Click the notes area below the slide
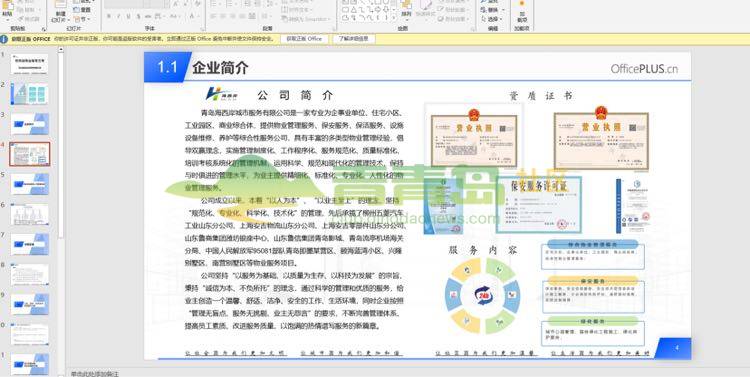The width and height of the screenshot is (750, 377). pyautogui.click(x=407, y=373)
